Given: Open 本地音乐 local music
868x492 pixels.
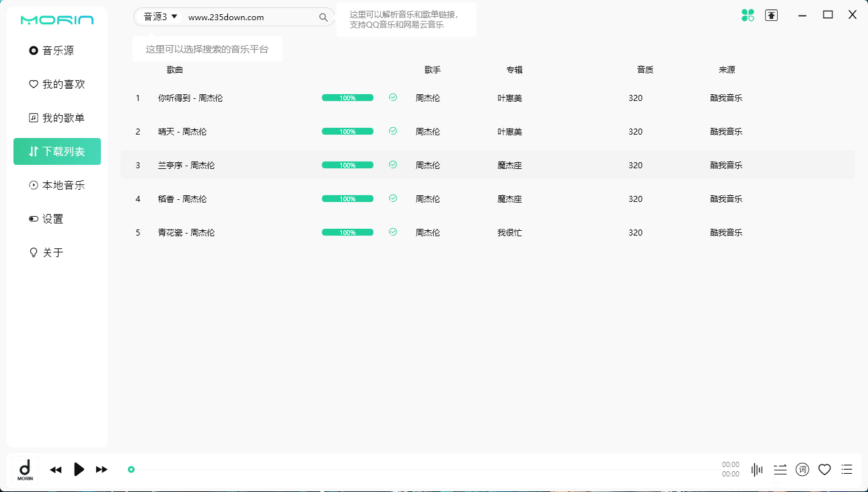Looking at the screenshot, I should pyautogui.click(x=57, y=185).
